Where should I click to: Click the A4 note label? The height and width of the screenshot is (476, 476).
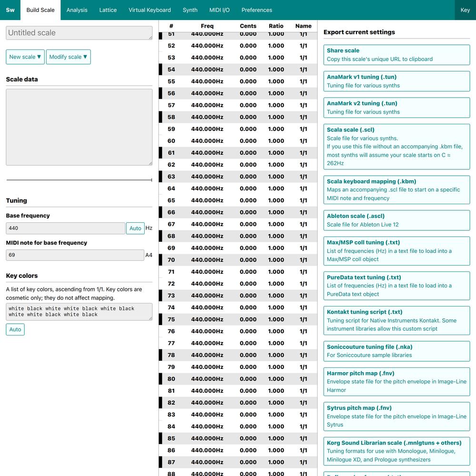(149, 255)
